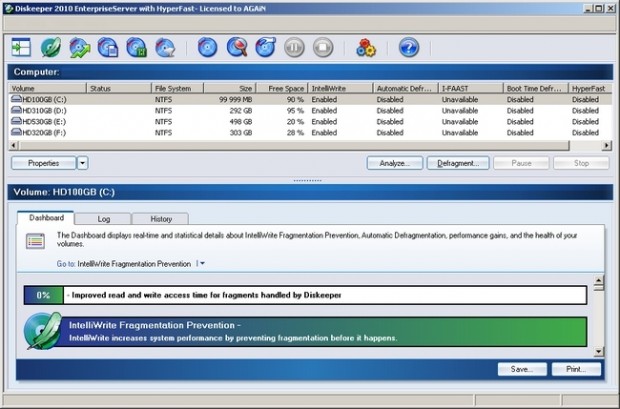Select the HD530GB (E:) volume row
The height and width of the screenshot is (409, 620).
[x=310, y=121]
